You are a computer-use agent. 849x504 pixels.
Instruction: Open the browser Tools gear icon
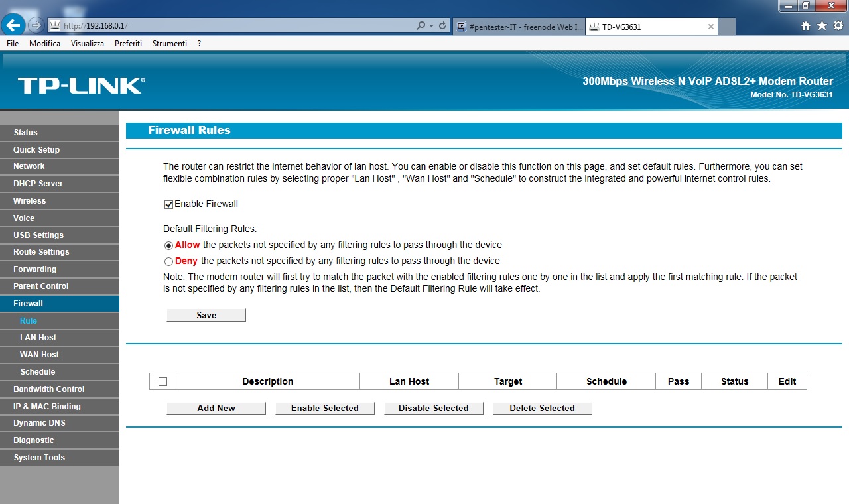tap(838, 26)
